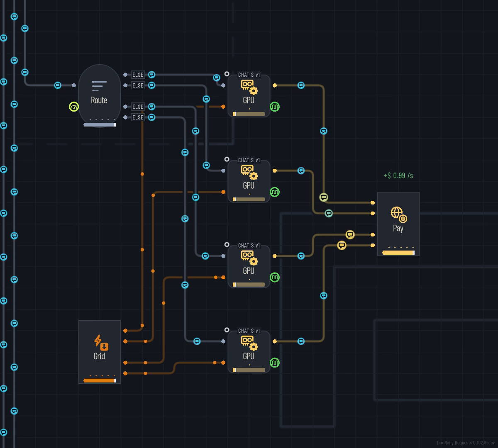Open the Pay node globe icon

pyautogui.click(x=399, y=215)
